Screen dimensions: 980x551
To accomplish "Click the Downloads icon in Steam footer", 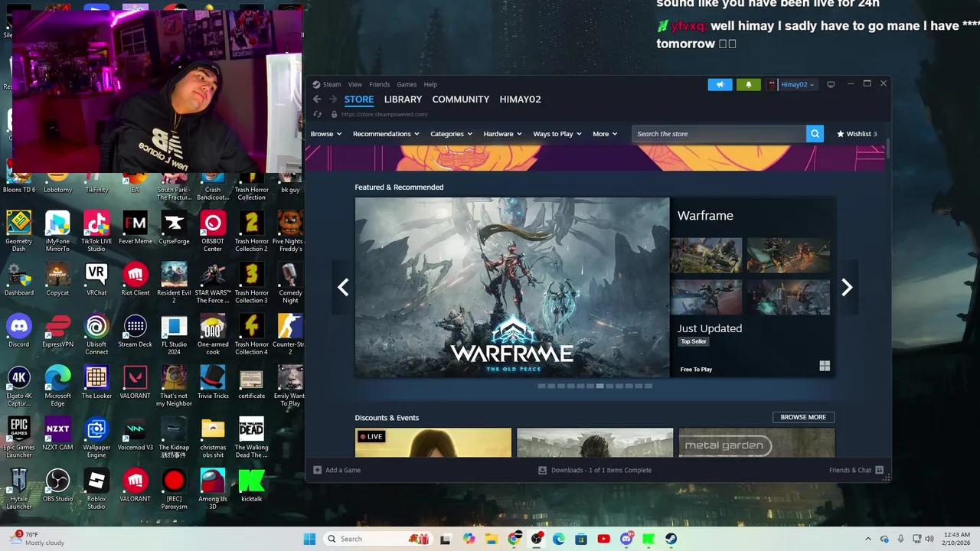I will 542,470.
